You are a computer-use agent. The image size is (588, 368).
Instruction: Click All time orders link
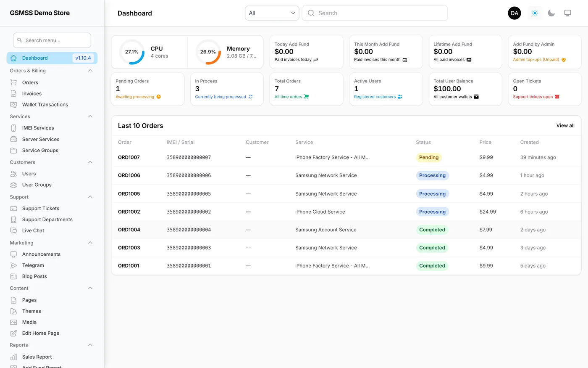pyautogui.click(x=288, y=97)
